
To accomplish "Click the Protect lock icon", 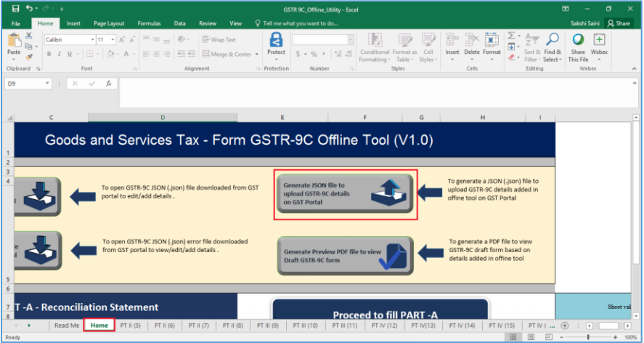I will tap(276, 40).
